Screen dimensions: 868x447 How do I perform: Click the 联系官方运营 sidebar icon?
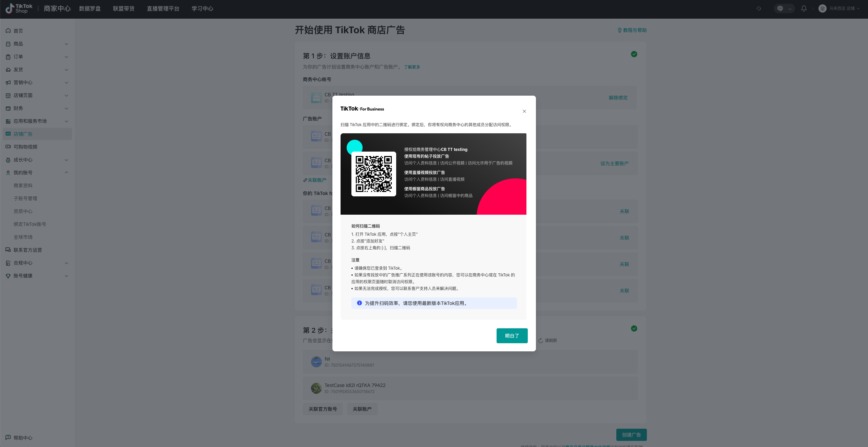click(x=8, y=250)
